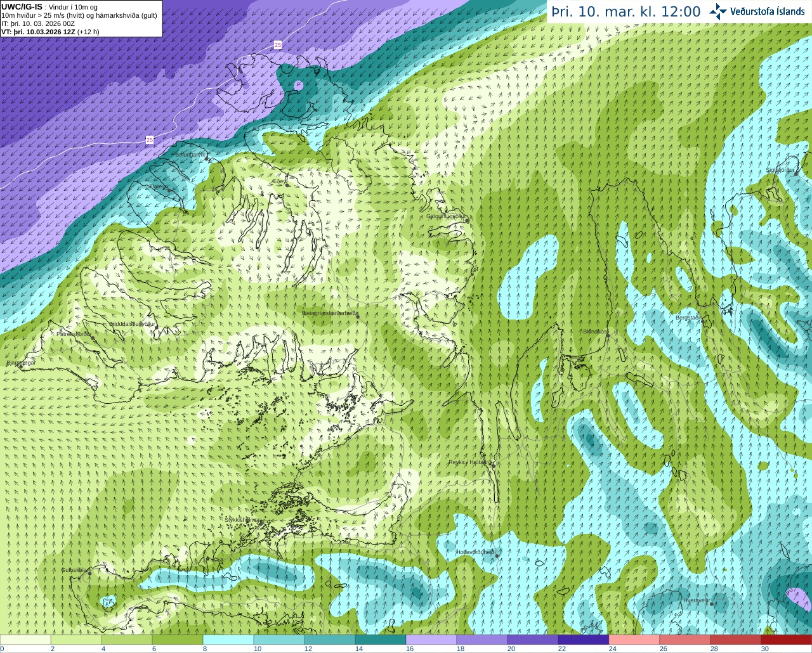This screenshot has width=812, height=653.
Task: Click the lower '25' gust contour label
Action: tap(150, 139)
